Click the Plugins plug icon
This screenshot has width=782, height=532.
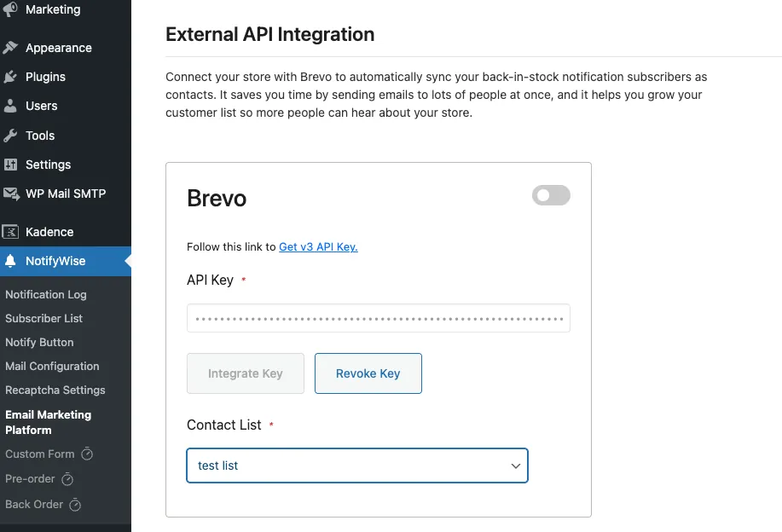pos(10,77)
